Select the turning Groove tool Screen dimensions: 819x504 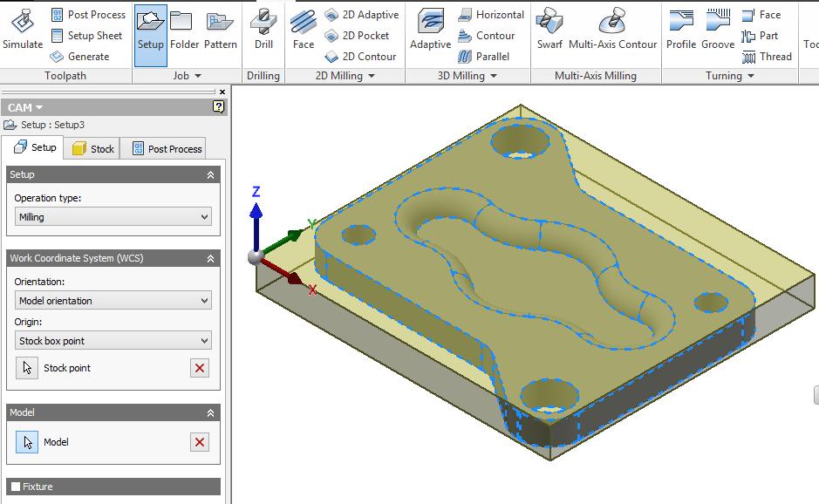tap(718, 30)
